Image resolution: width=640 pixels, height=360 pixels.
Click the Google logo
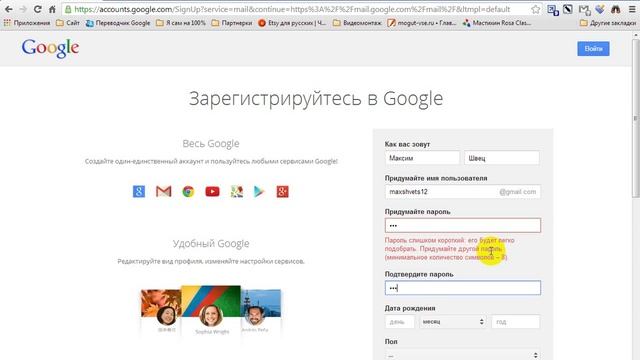(x=50, y=49)
